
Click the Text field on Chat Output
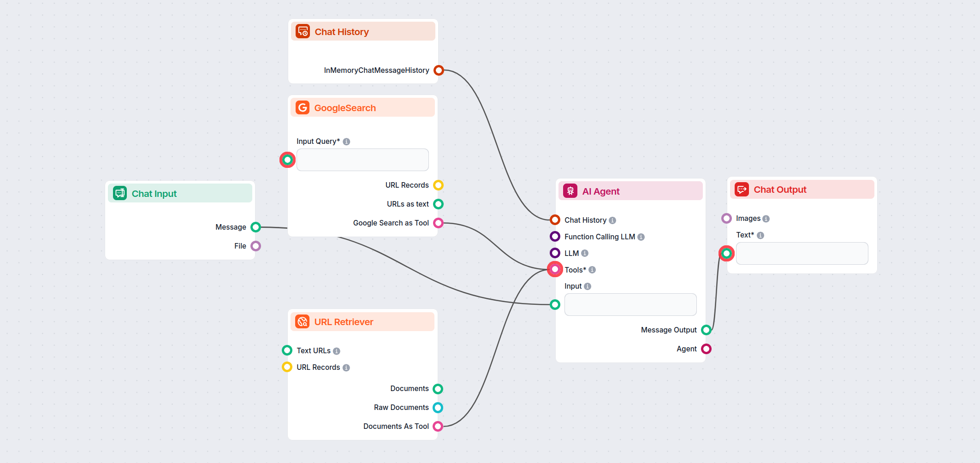tap(802, 253)
